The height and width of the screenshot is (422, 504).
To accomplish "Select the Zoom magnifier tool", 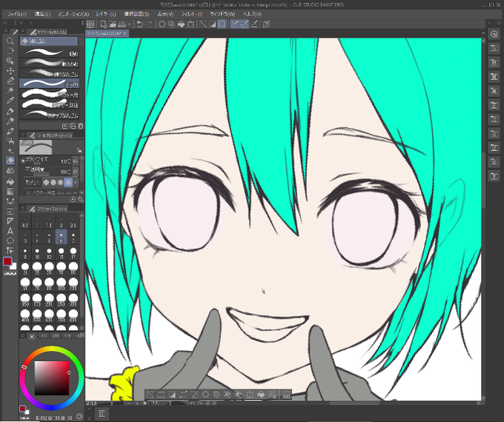I will pos(10,41).
